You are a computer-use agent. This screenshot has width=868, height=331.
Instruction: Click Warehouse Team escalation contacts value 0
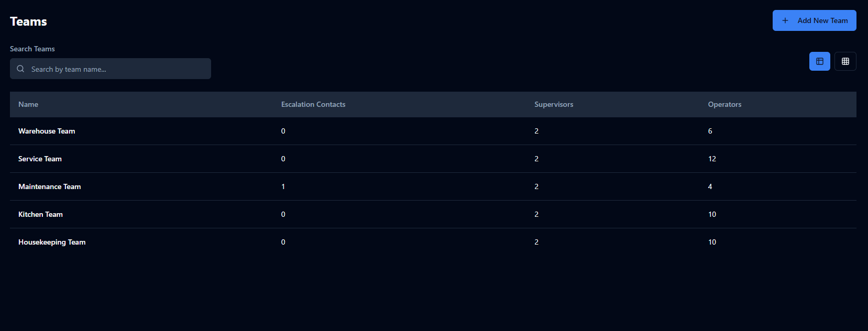tap(283, 131)
